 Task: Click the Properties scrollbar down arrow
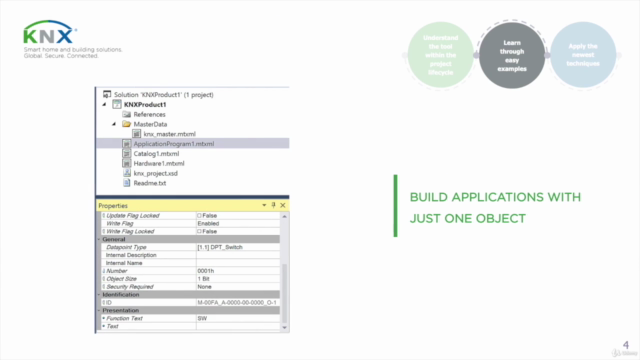pos(284,327)
